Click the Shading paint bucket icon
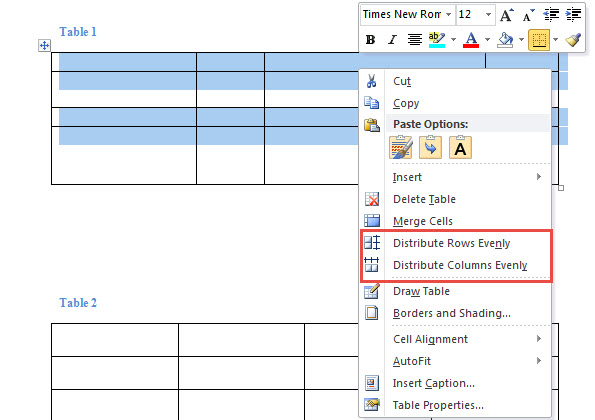Screen dimensions: 595x420 click(505, 39)
